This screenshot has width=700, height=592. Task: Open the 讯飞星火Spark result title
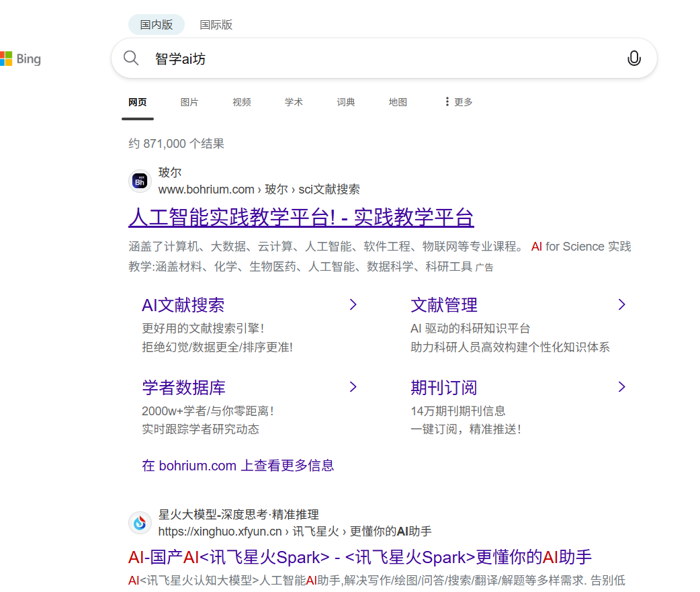359,557
